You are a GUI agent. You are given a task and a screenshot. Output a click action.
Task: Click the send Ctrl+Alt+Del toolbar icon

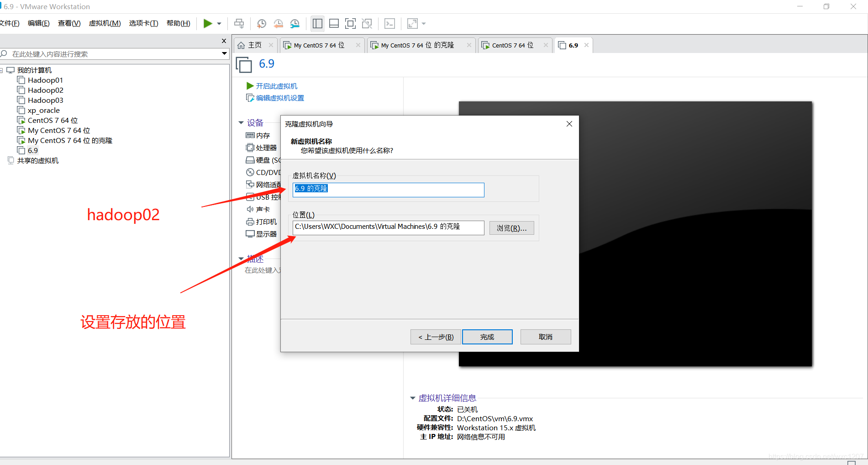coord(239,23)
